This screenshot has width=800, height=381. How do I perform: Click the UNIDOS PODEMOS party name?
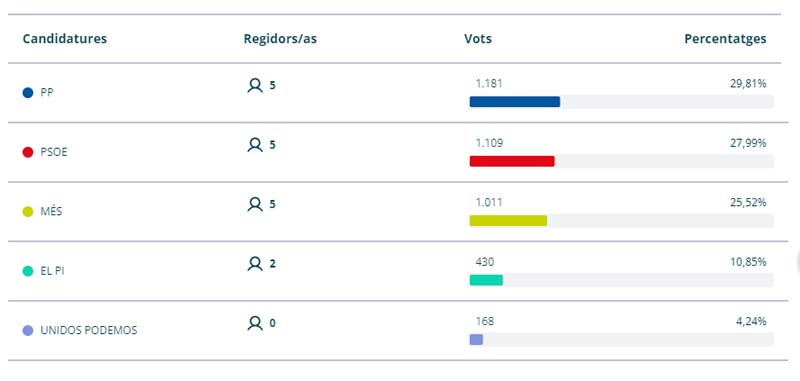89,331
